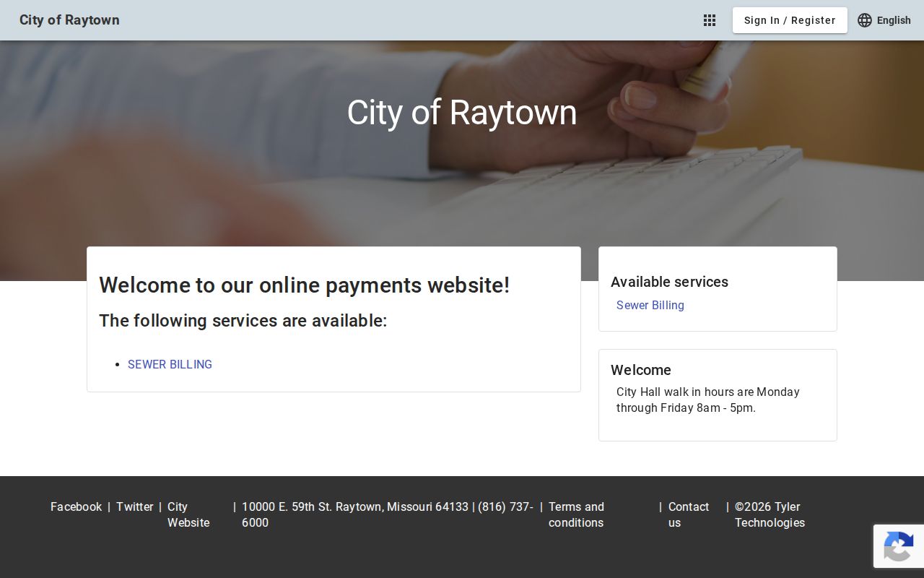Click the globe language icon

[865, 20]
